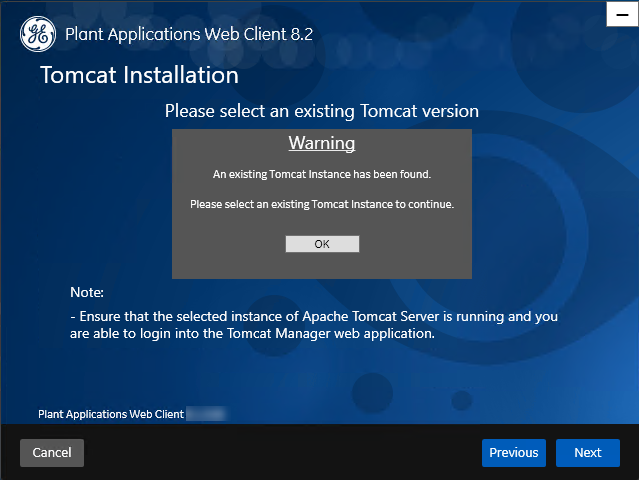The height and width of the screenshot is (480, 639).
Task: Minimize the installer window
Action: tap(622, 14)
